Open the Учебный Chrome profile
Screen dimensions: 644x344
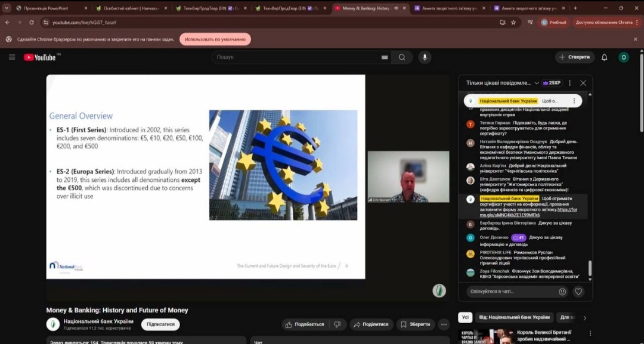(x=553, y=23)
